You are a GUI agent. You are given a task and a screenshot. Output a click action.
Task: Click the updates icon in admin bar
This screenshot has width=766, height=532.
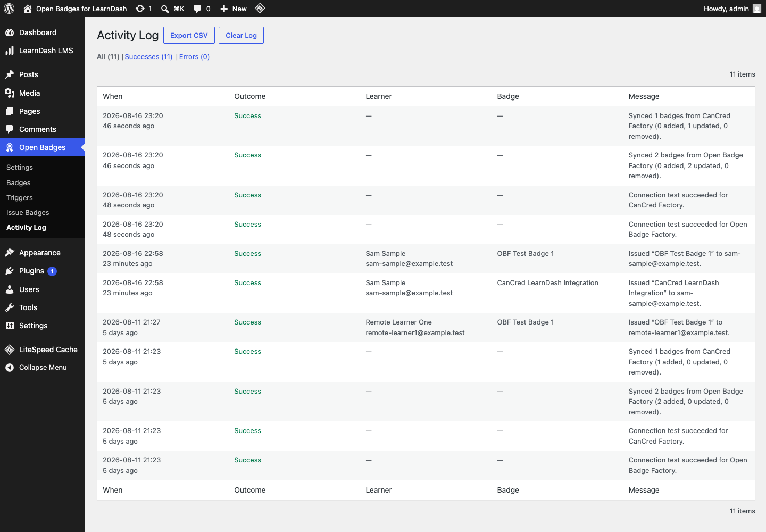point(140,9)
